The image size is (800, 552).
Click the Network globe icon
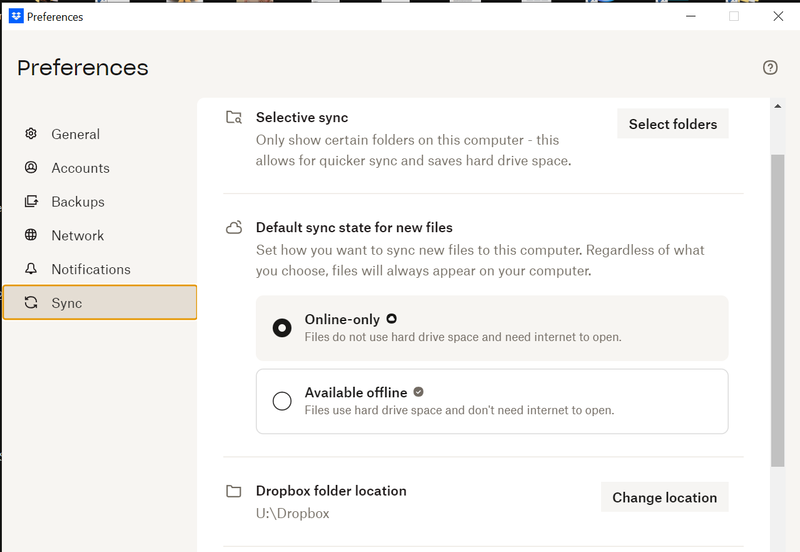pyautogui.click(x=31, y=236)
